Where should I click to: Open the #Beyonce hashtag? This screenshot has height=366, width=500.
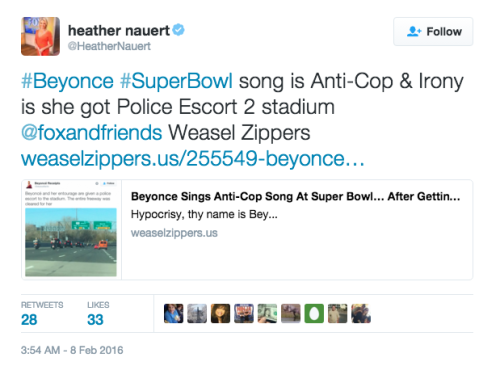(67, 81)
